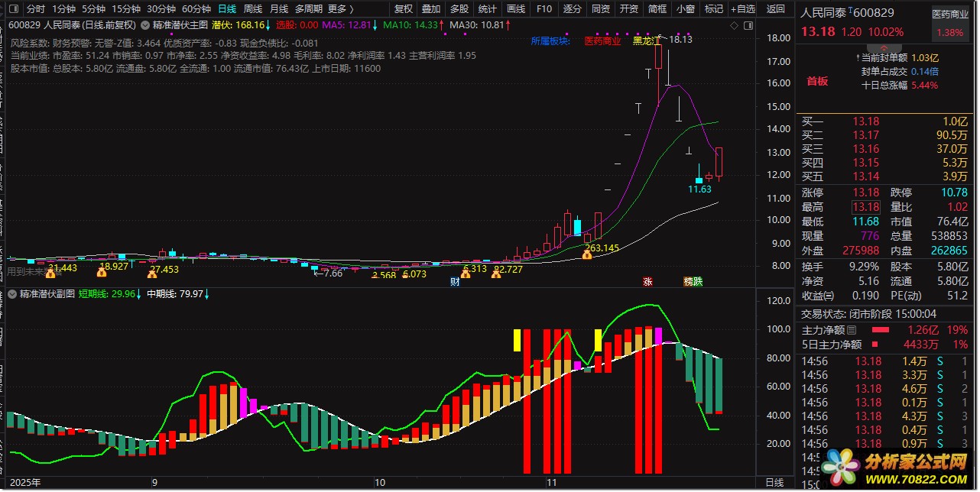Click the money bag marker near 82.727

[x=496, y=273]
